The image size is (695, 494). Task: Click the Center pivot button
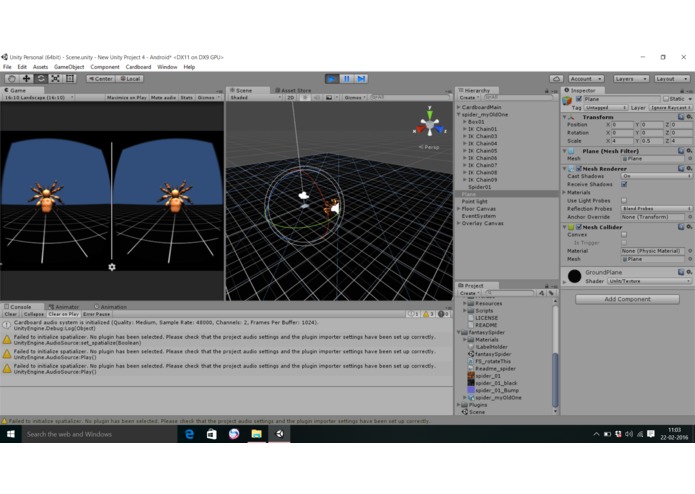click(x=101, y=79)
